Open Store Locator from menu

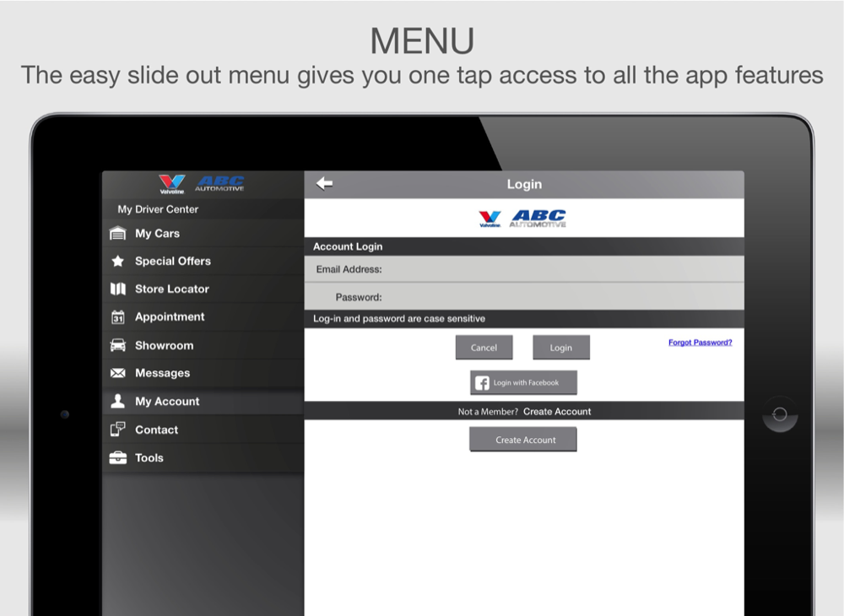click(203, 289)
